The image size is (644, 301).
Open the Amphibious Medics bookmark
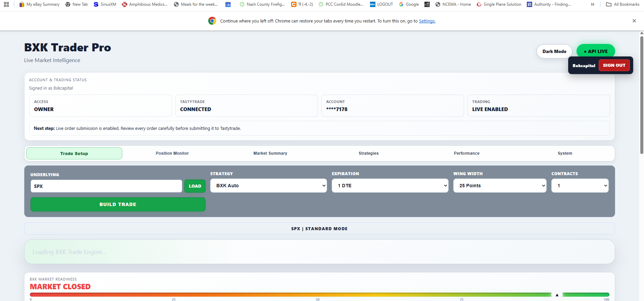[x=145, y=4]
